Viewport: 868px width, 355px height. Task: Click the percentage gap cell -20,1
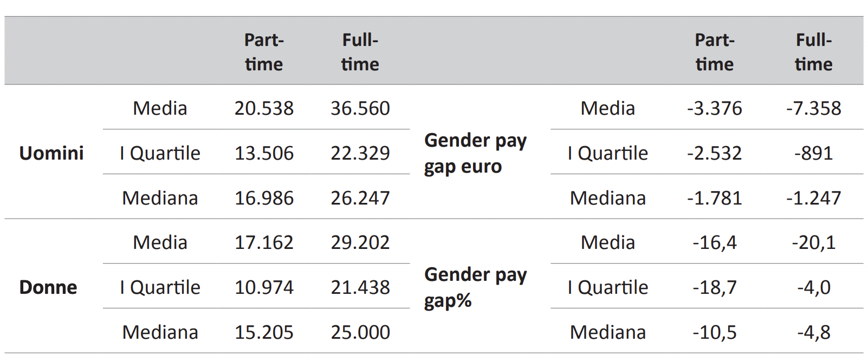click(813, 242)
